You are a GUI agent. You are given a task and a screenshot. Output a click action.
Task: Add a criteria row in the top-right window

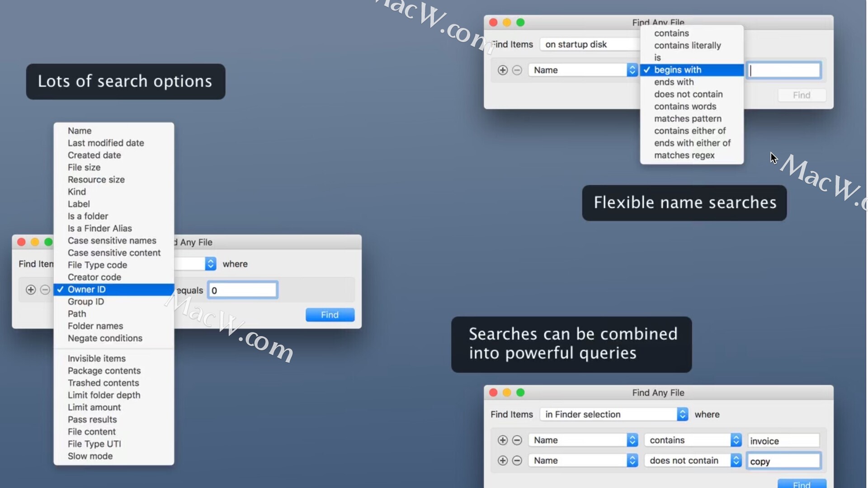502,70
